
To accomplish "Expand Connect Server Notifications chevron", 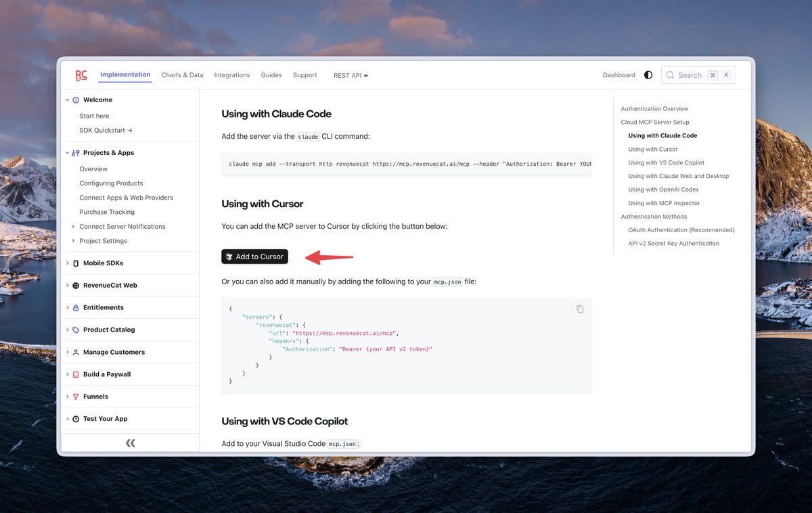I will coord(73,227).
